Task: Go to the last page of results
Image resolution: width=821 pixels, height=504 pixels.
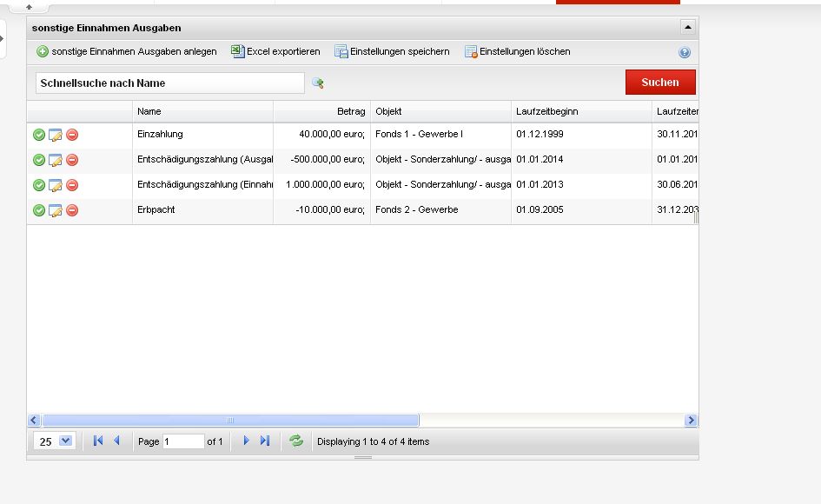Action: [265, 441]
